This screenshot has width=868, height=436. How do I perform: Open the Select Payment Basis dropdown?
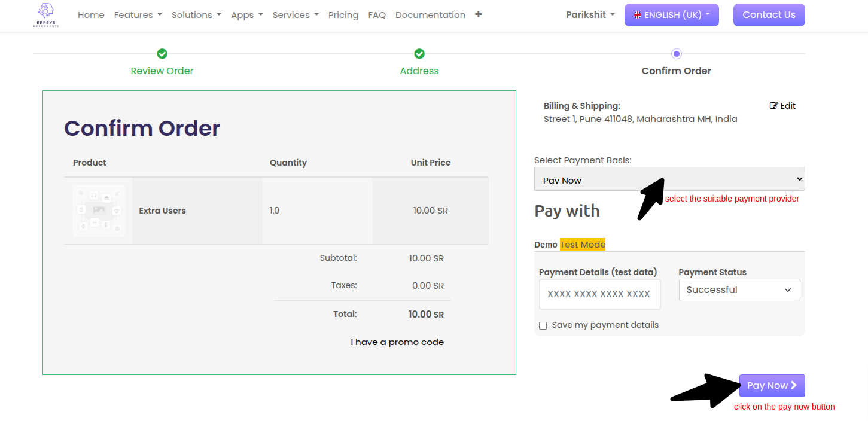(x=669, y=179)
